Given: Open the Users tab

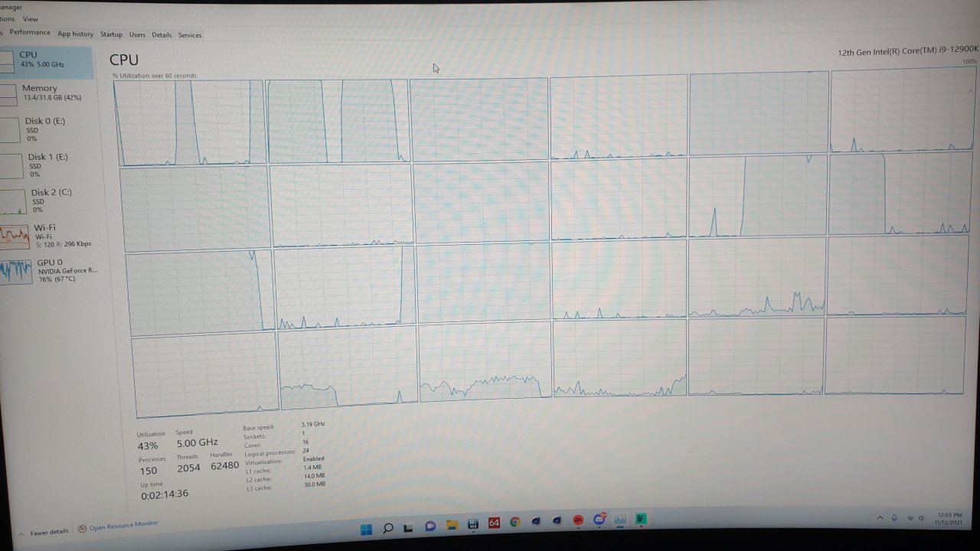Looking at the screenshot, I should [137, 34].
